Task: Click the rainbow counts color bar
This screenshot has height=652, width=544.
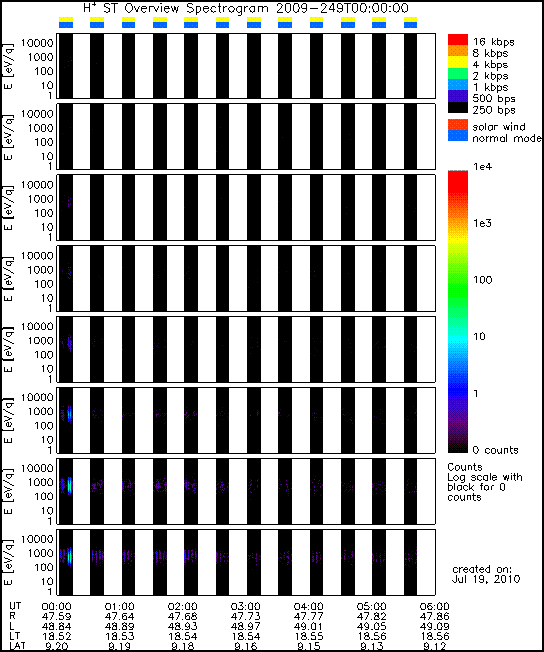Action: pyautogui.click(x=457, y=311)
